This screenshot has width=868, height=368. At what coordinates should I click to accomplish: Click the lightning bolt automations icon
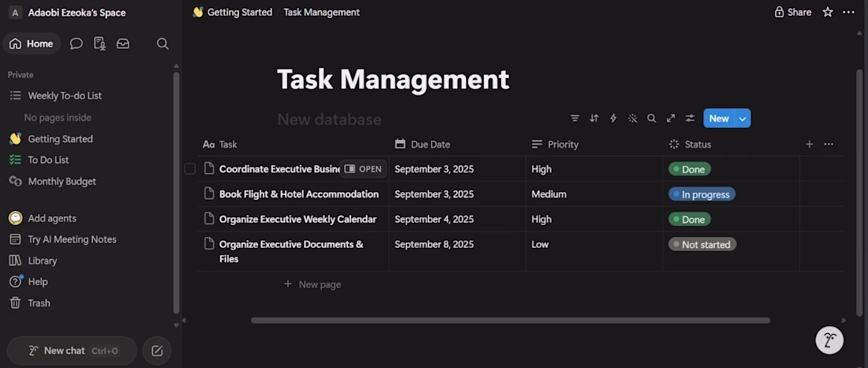click(x=613, y=118)
